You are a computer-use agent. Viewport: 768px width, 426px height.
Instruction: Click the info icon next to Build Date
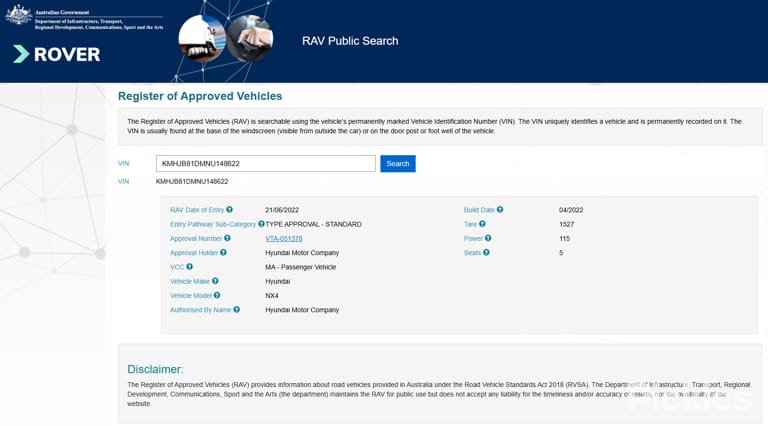coord(500,210)
